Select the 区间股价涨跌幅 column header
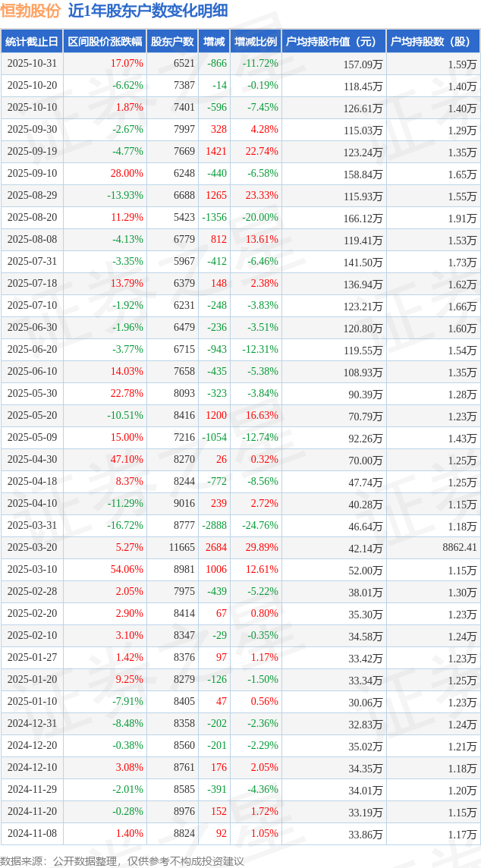The image size is (481, 868). [x=104, y=42]
